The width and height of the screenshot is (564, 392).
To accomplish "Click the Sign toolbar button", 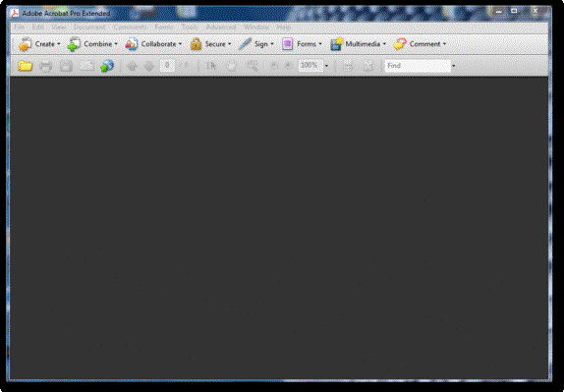I will (x=255, y=44).
